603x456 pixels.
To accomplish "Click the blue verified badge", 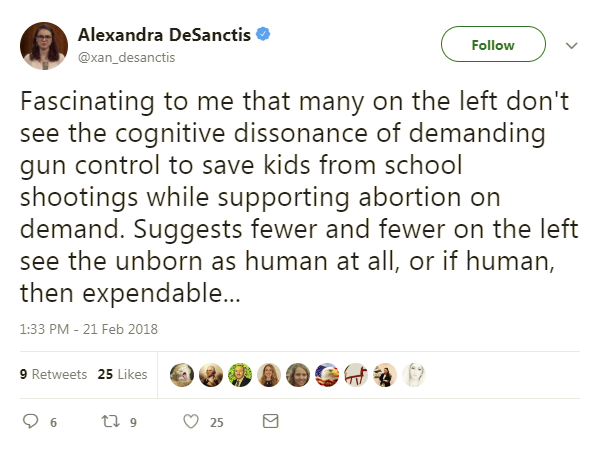I will click(262, 34).
